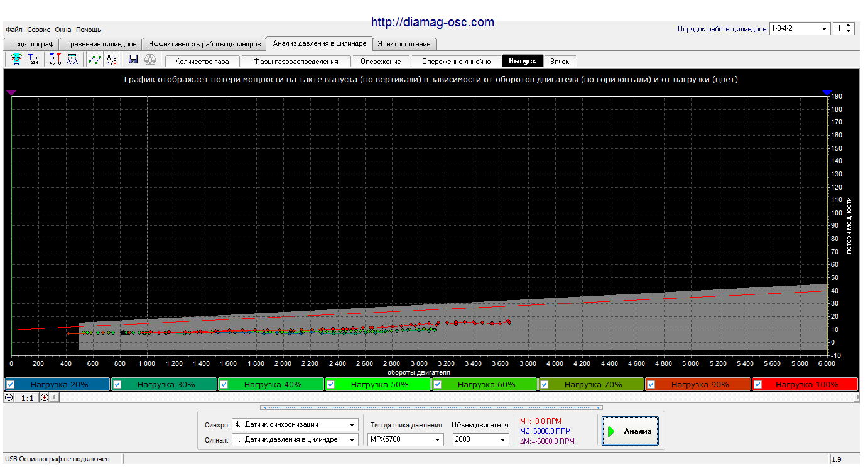Screen dimensions: 868x467
Task: Open the Количество газа sub-tab
Action: [202, 62]
